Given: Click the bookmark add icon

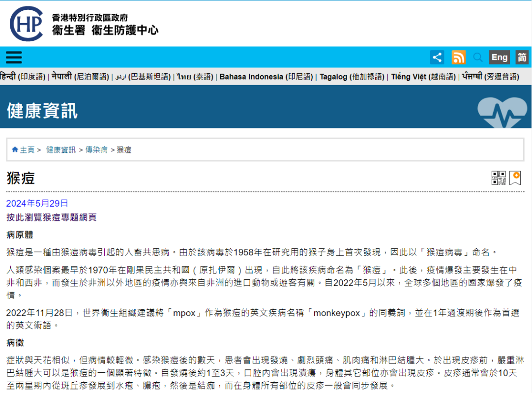Looking at the screenshot, I should 515,178.
